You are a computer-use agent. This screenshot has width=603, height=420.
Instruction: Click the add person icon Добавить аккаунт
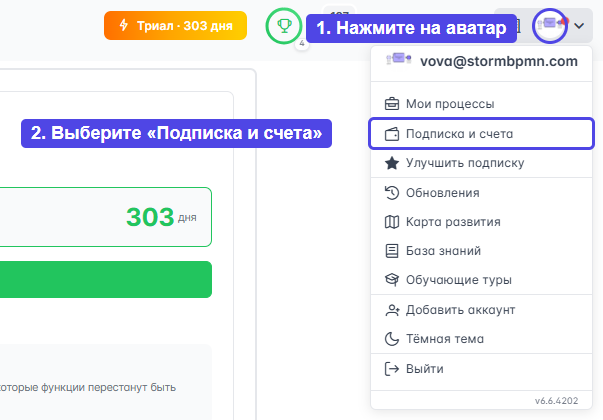tap(392, 311)
